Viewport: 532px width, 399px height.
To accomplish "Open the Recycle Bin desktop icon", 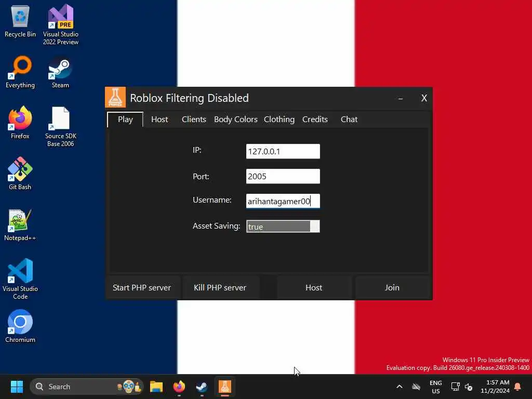I will coord(20,21).
